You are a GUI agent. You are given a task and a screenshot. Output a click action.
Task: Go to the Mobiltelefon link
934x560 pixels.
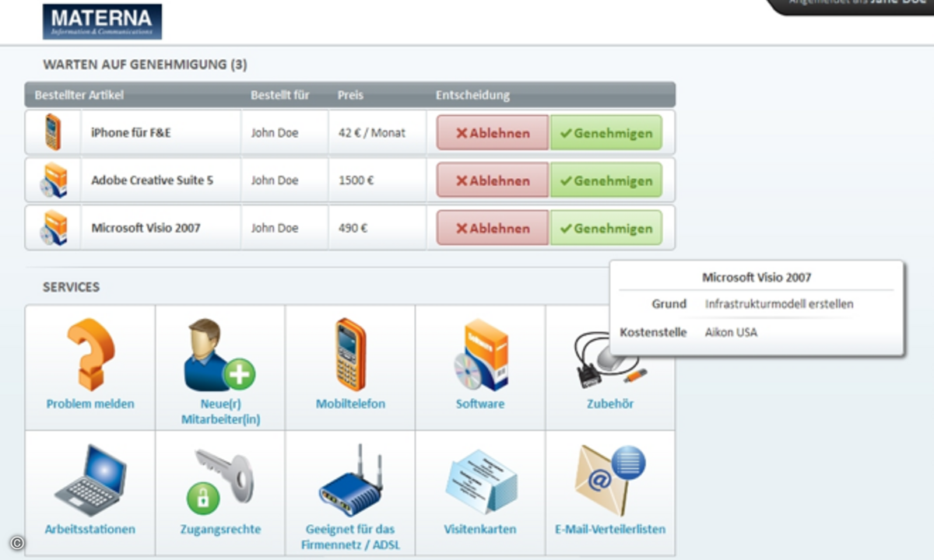click(x=350, y=404)
